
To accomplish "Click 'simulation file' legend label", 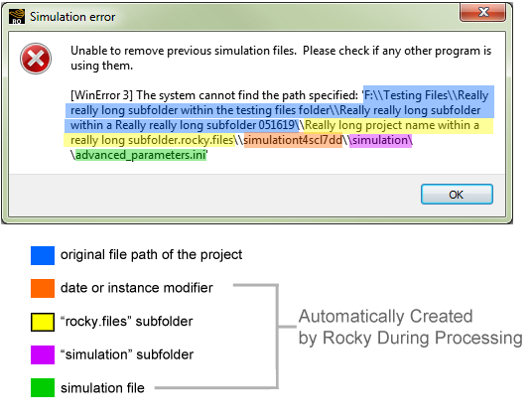I will pyautogui.click(x=102, y=388).
